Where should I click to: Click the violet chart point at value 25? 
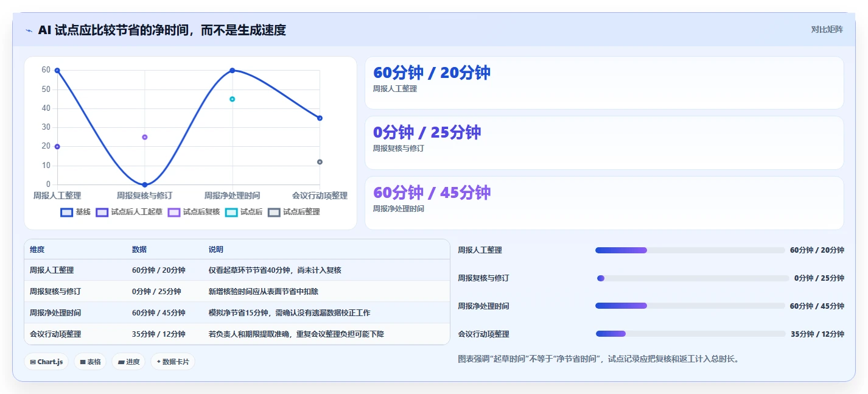click(x=145, y=137)
